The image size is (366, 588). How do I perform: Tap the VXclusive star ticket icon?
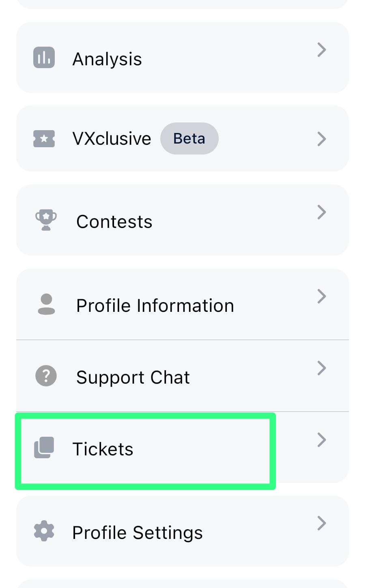click(44, 139)
